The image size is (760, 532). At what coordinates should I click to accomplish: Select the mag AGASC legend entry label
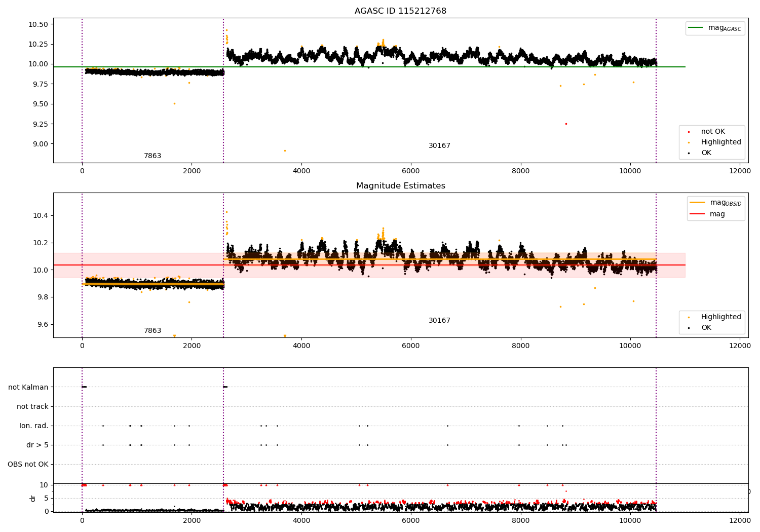point(725,28)
